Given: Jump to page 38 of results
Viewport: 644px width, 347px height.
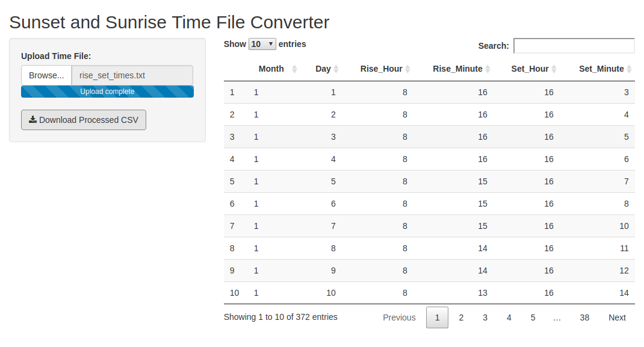Looking at the screenshot, I should tap(584, 317).
